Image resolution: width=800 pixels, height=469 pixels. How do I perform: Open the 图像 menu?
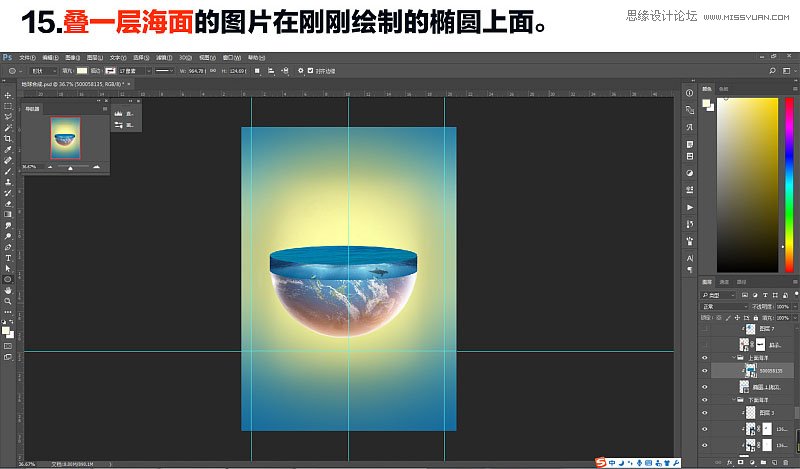point(72,58)
